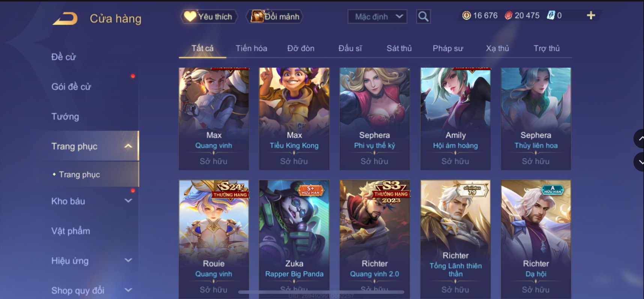The height and width of the screenshot is (299, 644).
Task: Click the down arrow on right edge
Action: pos(639,162)
